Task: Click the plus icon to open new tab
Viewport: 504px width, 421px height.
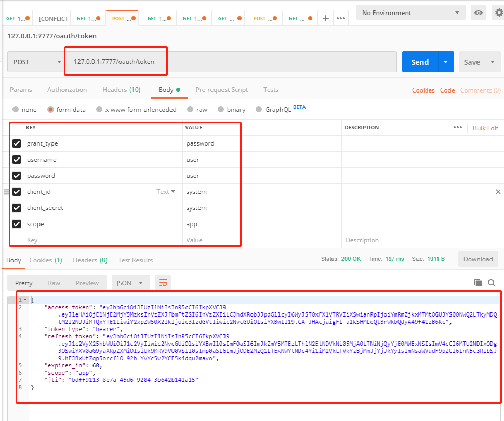Action: 326,18
